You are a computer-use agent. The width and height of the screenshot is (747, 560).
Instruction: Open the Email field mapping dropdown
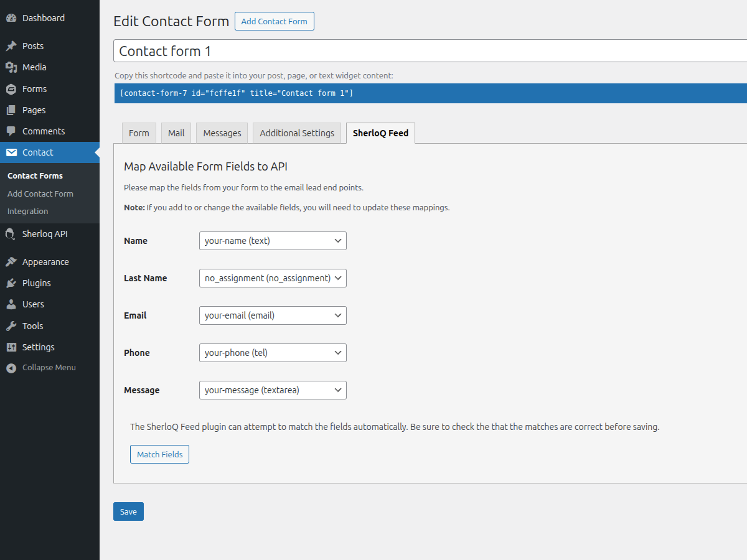tap(273, 315)
